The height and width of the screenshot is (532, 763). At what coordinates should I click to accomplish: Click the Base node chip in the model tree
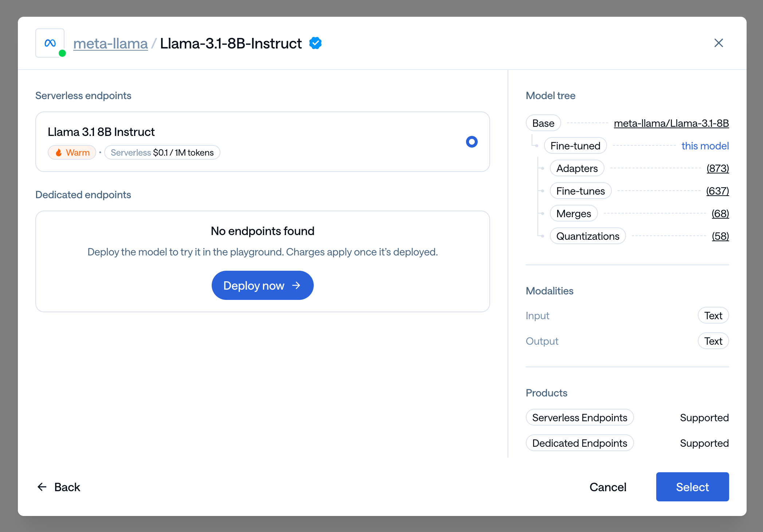pyautogui.click(x=543, y=123)
